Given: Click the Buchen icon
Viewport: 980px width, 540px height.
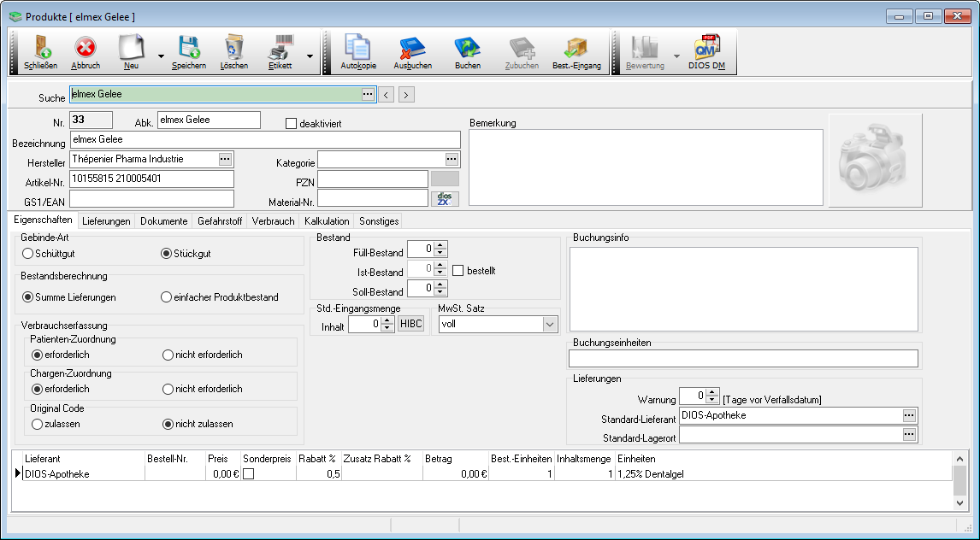Looking at the screenshot, I should click(x=467, y=48).
